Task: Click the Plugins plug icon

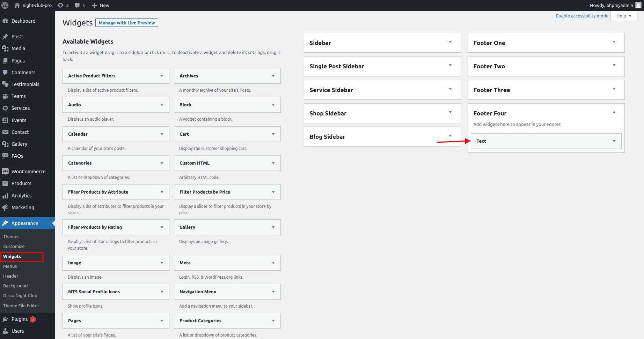Action: (x=5, y=319)
